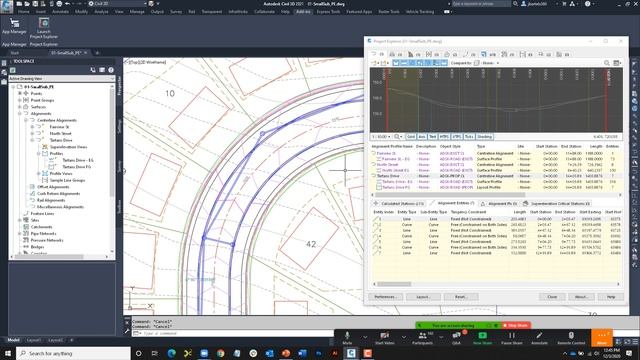640x360 pixels.
Task: Expand the Pipe Networks tree node
Action: pyautogui.click(x=20, y=233)
